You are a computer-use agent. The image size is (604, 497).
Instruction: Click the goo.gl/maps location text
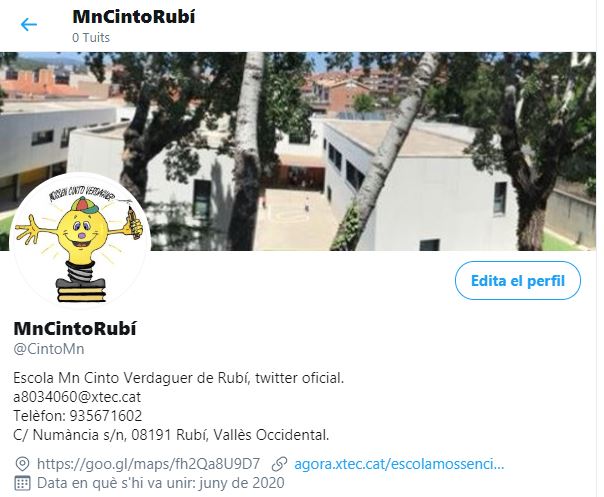148,464
